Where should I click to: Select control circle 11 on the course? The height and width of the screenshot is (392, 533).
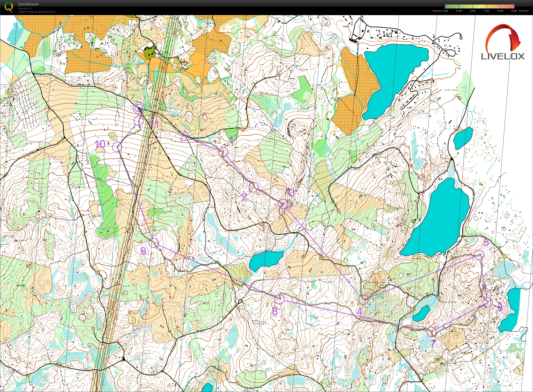tap(139, 121)
